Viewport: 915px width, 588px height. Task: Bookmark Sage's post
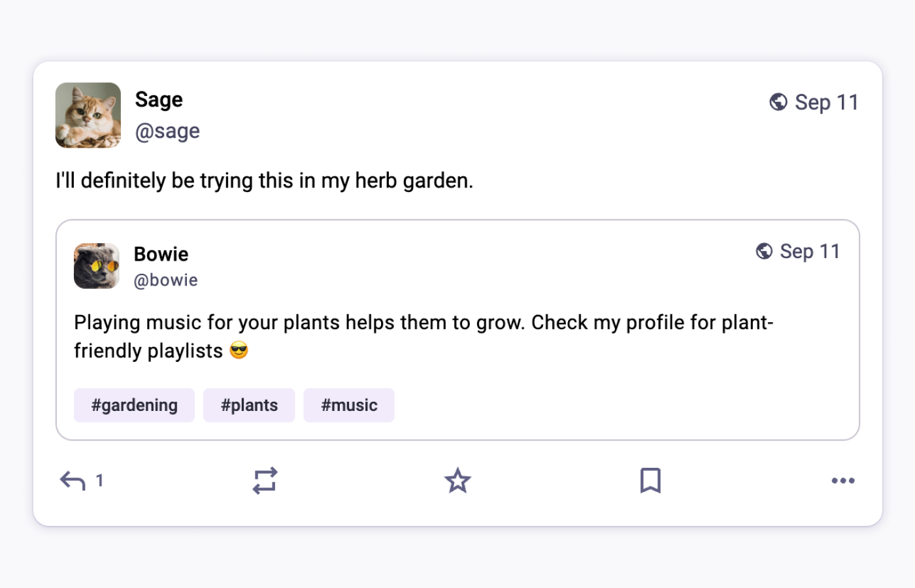click(650, 480)
